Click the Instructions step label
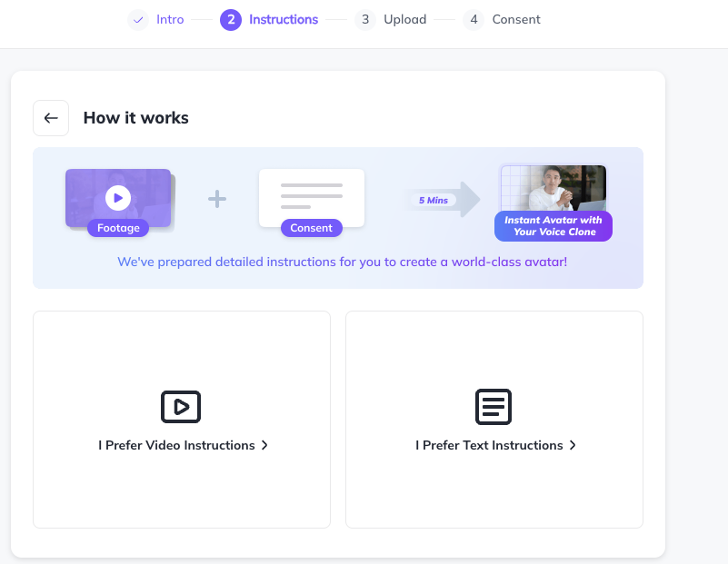The width and height of the screenshot is (728, 564). (x=284, y=19)
